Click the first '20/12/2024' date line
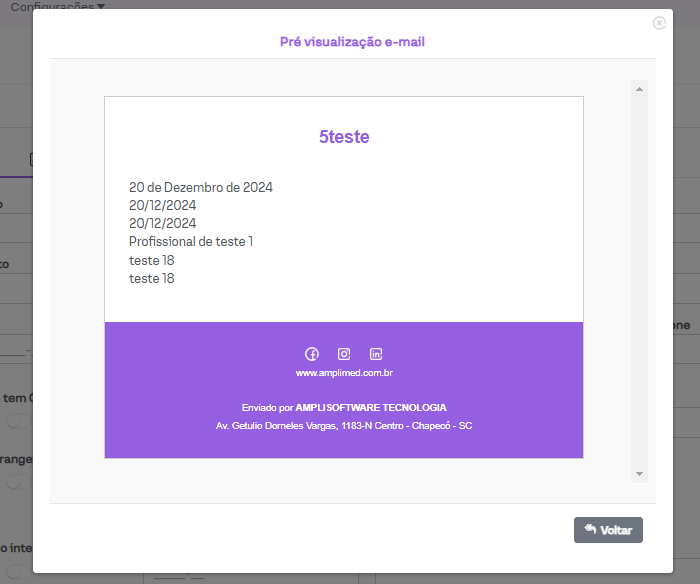 [162, 205]
